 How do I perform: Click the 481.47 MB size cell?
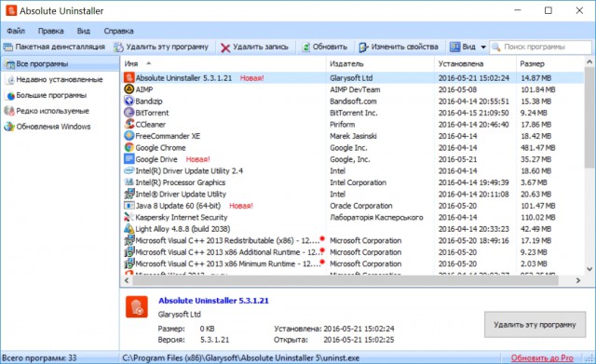[538, 147]
